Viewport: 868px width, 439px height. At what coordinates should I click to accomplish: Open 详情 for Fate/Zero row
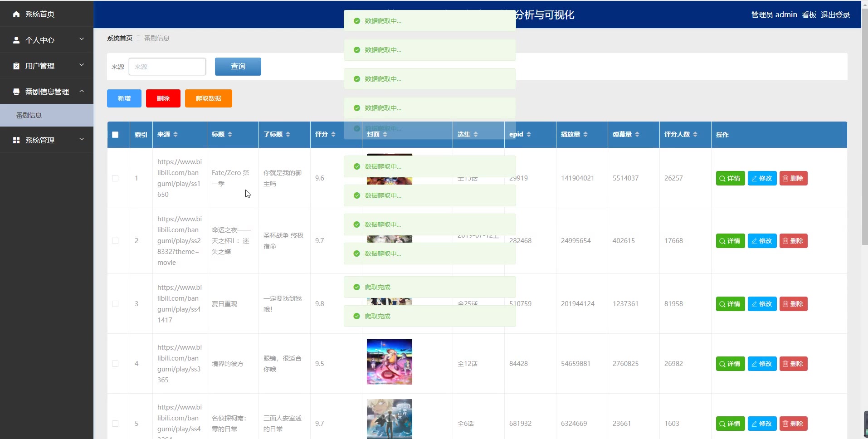point(730,178)
